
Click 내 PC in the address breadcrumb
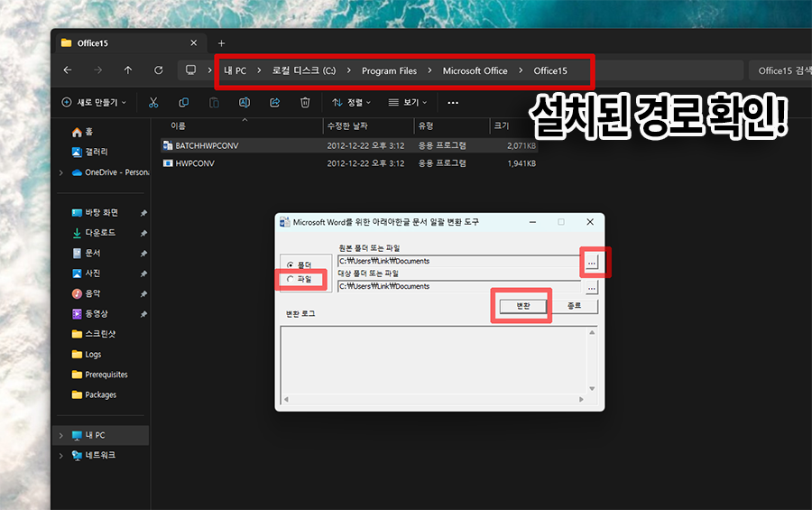tap(235, 70)
